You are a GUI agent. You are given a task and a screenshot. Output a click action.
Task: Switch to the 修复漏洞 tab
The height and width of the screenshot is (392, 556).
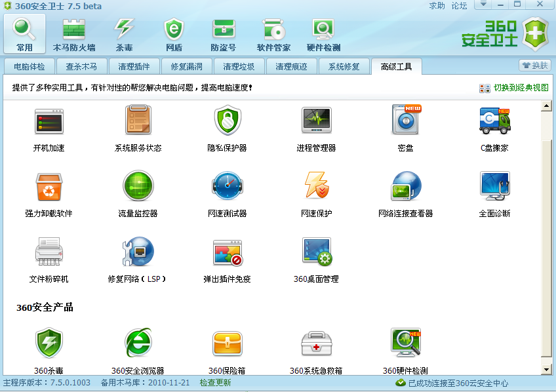186,67
